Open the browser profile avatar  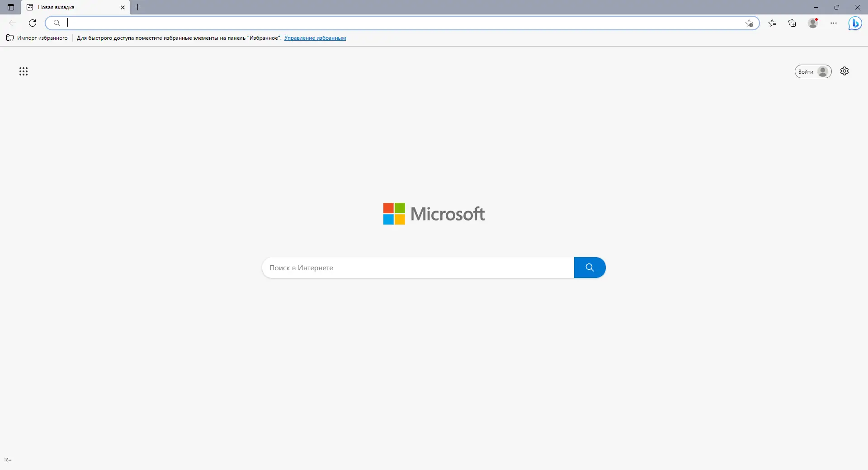click(x=813, y=23)
